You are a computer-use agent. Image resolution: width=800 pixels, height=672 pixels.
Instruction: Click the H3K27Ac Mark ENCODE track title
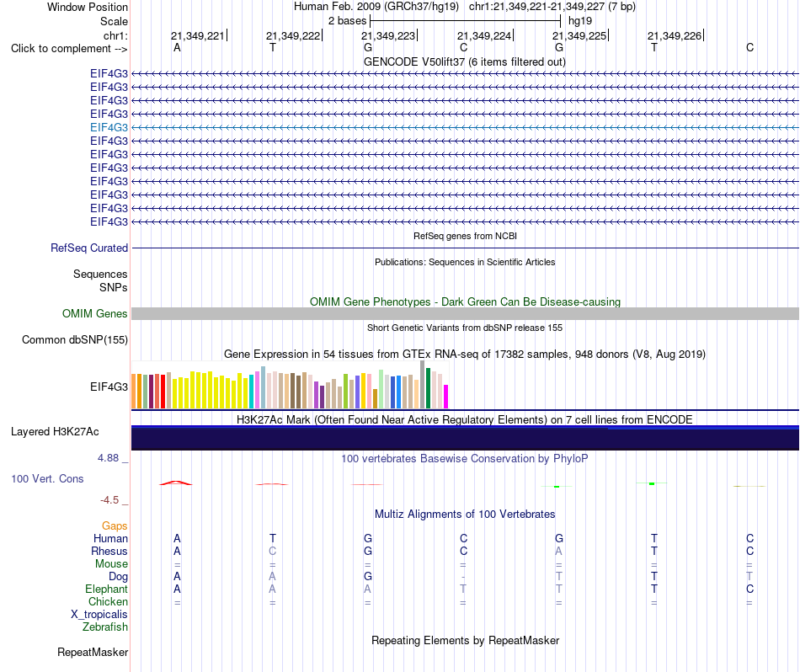[x=465, y=420]
